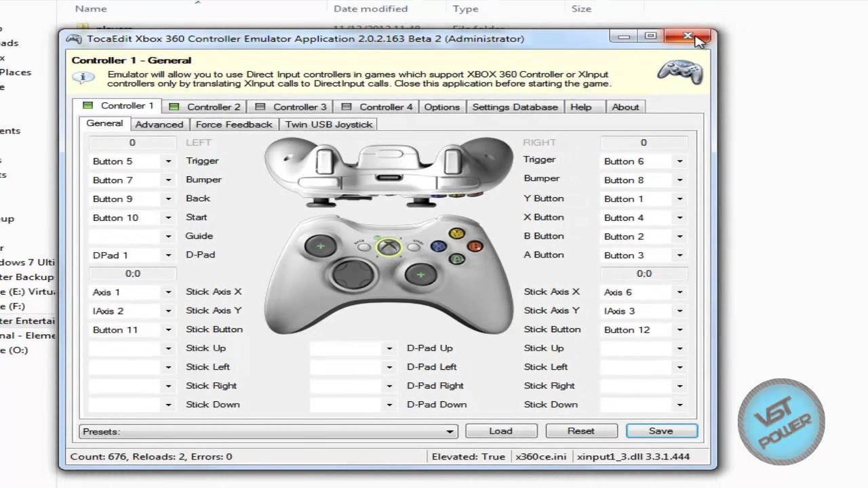Viewport: 868px width, 488px height.
Task: Click the D-pad on the controller image
Action: (354, 276)
